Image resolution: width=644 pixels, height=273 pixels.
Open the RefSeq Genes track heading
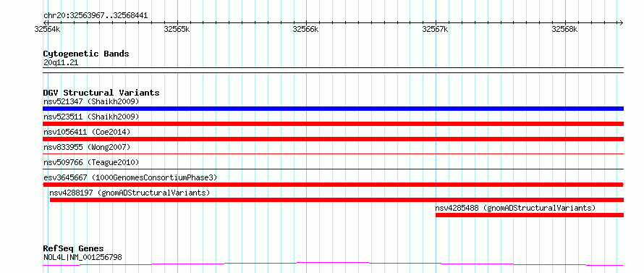[73, 248]
